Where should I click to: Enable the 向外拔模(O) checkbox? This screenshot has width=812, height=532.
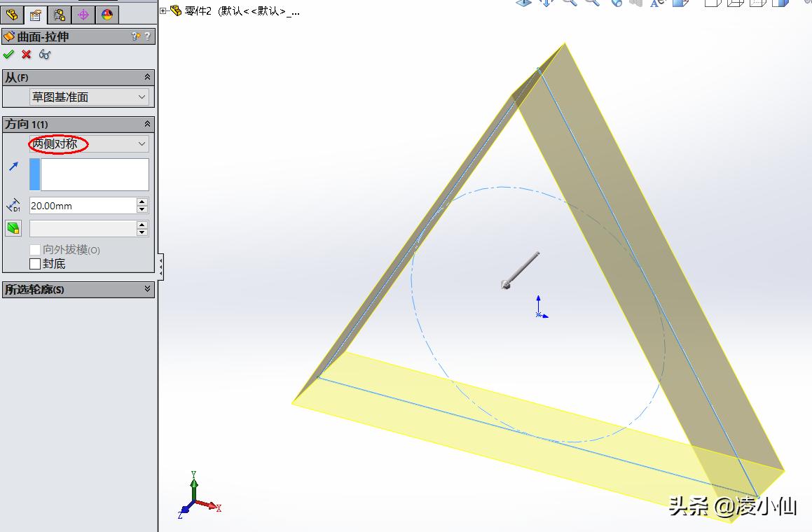coord(35,250)
